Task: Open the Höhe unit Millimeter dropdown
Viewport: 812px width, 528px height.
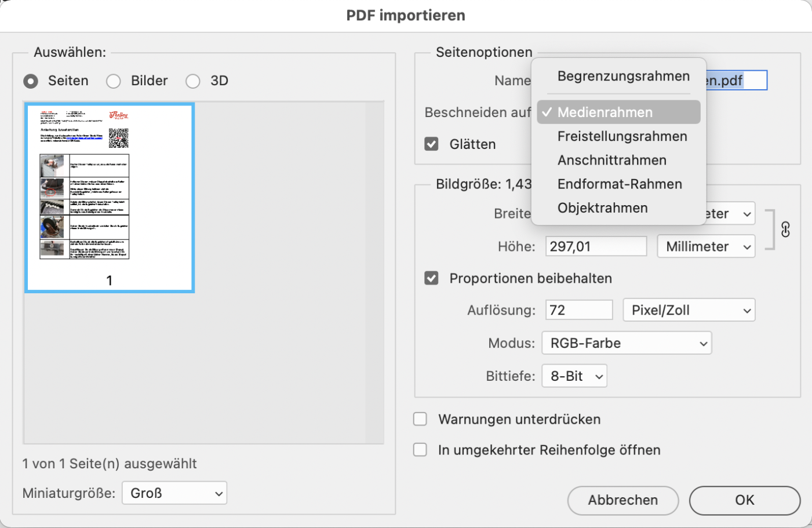Action: click(706, 246)
